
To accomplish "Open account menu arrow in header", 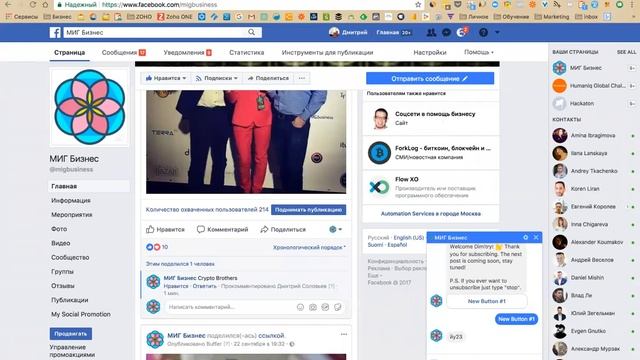I will coord(497,32).
